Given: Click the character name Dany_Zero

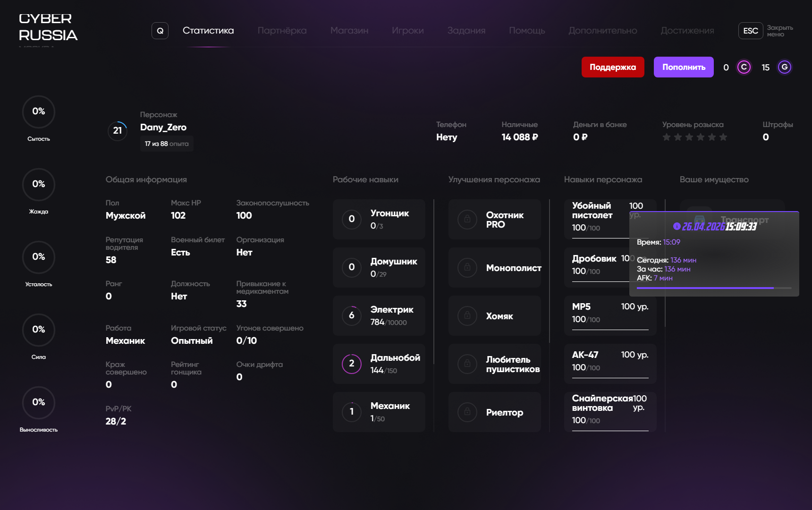Looking at the screenshot, I should coord(163,127).
